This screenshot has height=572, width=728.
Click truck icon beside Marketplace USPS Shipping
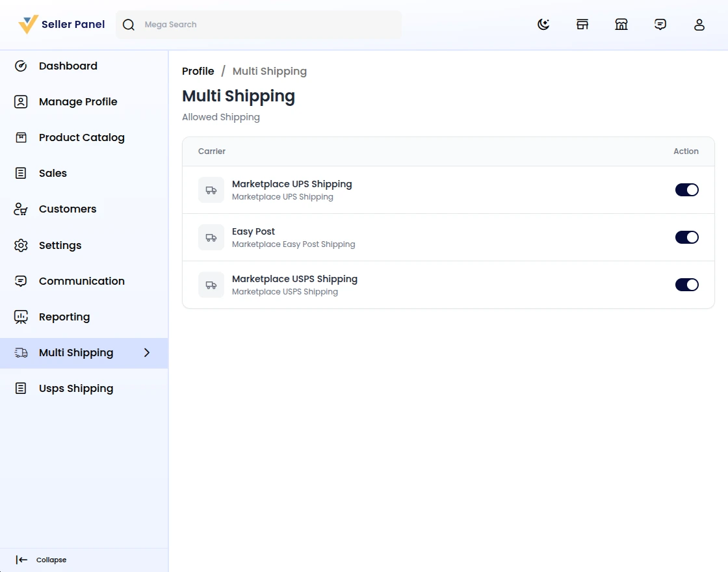tap(211, 285)
